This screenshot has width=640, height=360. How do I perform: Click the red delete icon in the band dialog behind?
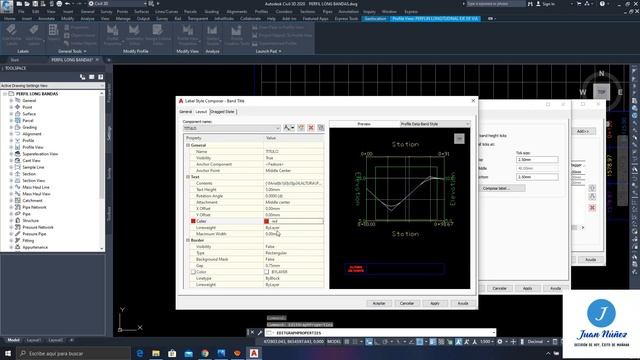click(x=592, y=208)
